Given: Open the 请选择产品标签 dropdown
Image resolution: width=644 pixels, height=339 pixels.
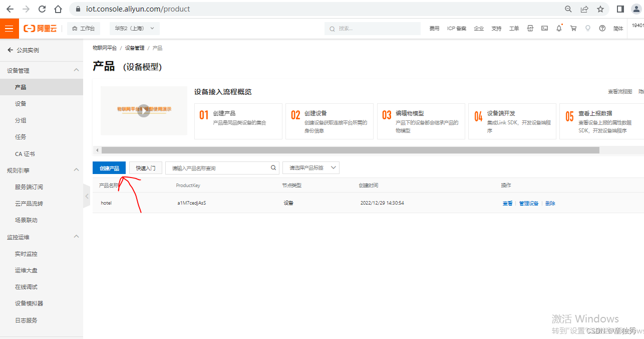Looking at the screenshot, I should [310, 167].
